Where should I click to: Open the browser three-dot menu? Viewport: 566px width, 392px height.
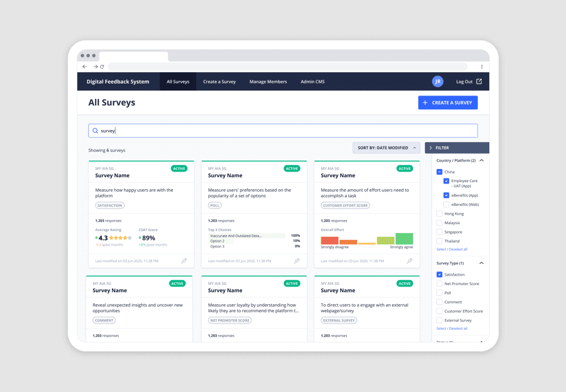point(482,67)
